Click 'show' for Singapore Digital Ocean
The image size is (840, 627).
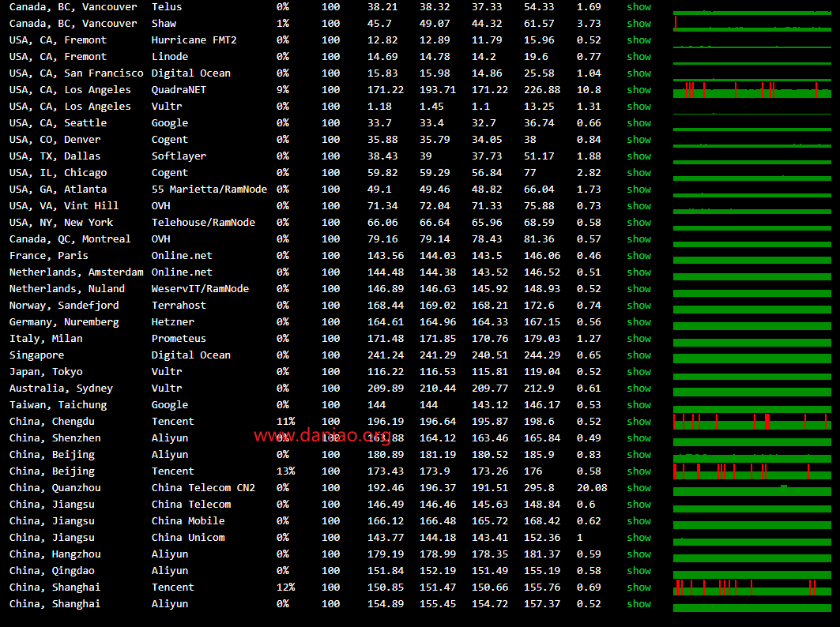point(638,355)
